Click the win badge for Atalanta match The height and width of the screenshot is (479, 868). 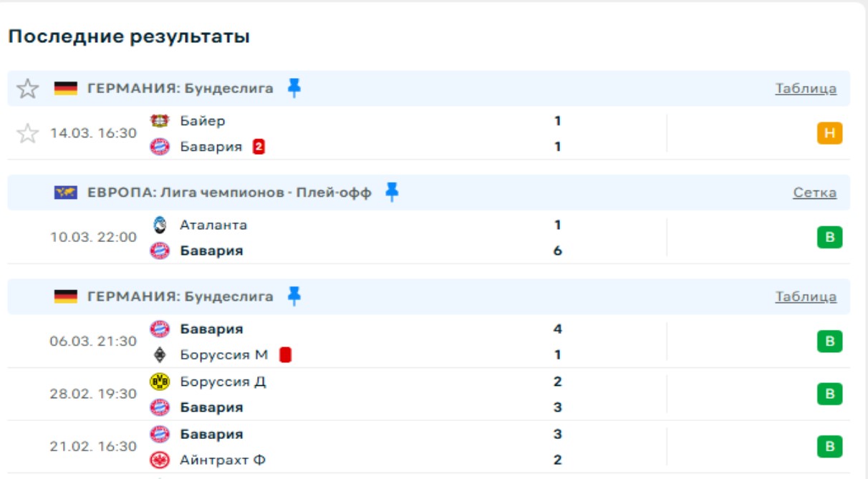829,237
